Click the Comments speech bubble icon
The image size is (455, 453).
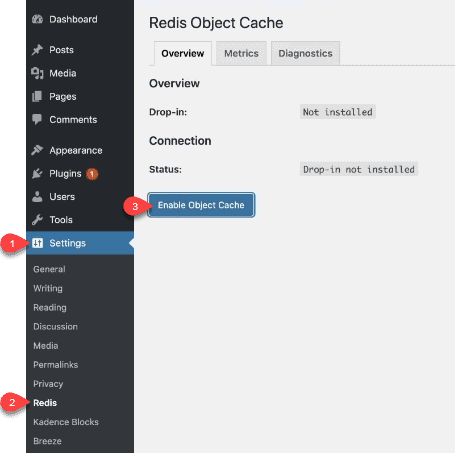(37, 119)
